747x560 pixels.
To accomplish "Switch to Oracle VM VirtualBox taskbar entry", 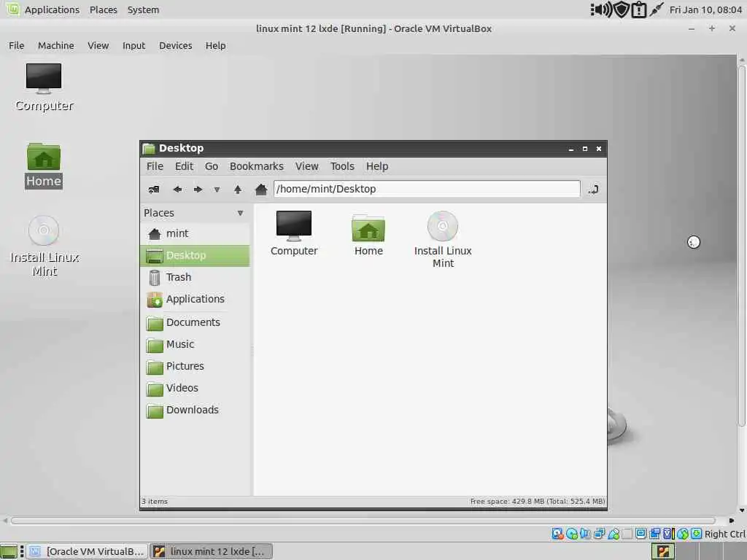I will coord(87,551).
